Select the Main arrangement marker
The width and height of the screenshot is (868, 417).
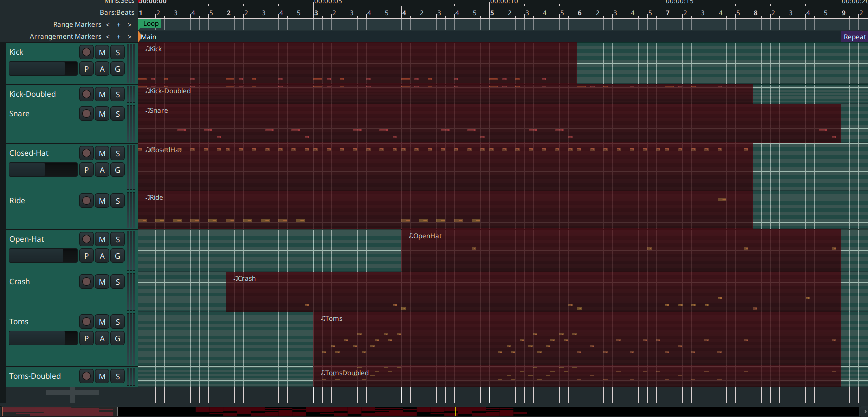(x=148, y=37)
